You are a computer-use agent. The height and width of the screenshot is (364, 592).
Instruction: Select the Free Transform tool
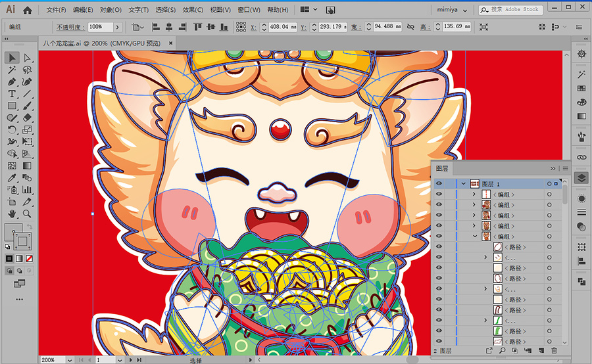point(27,142)
